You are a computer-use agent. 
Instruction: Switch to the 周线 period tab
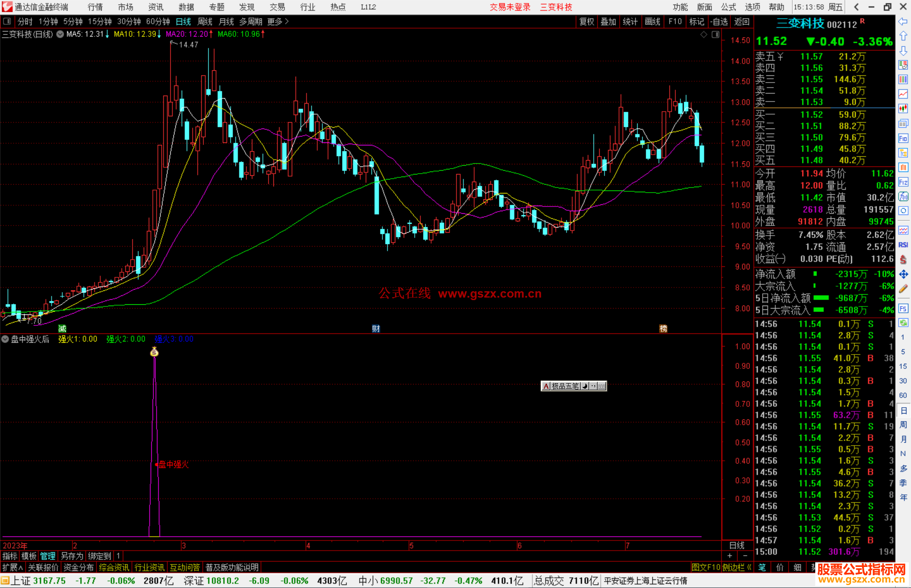205,21
